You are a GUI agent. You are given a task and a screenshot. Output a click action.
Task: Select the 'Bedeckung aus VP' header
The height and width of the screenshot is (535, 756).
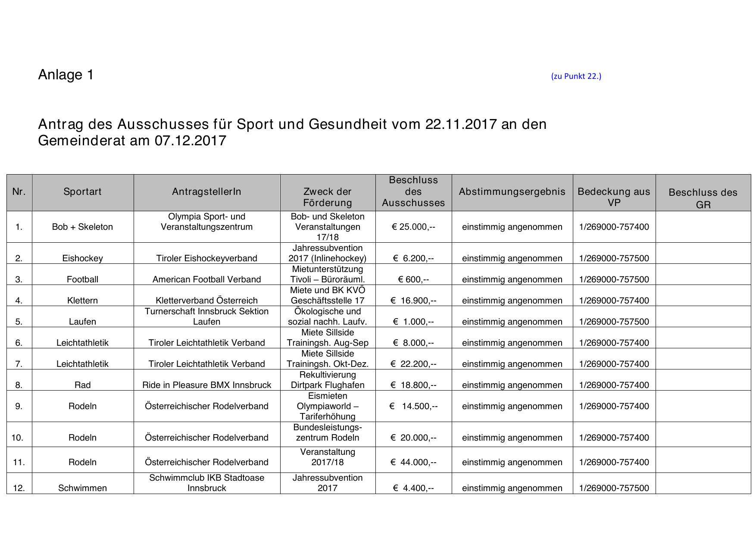coord(614,197)
